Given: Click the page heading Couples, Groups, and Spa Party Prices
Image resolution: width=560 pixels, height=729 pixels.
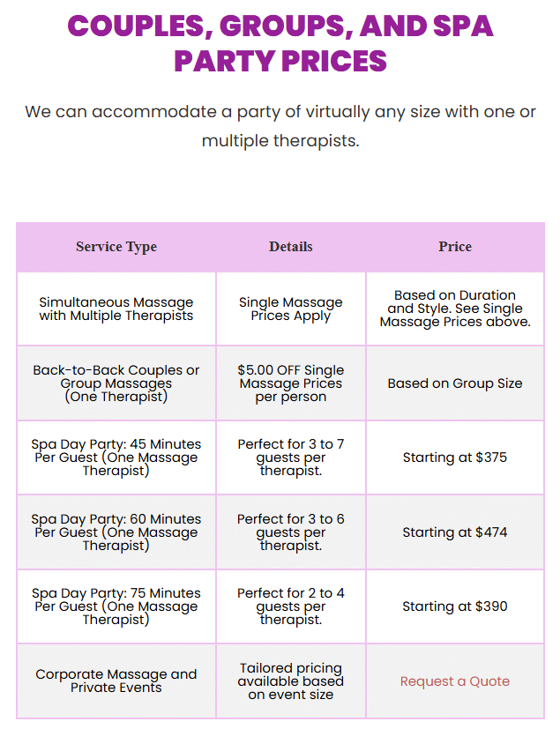Looking at the screenshot, I should 280,43.
